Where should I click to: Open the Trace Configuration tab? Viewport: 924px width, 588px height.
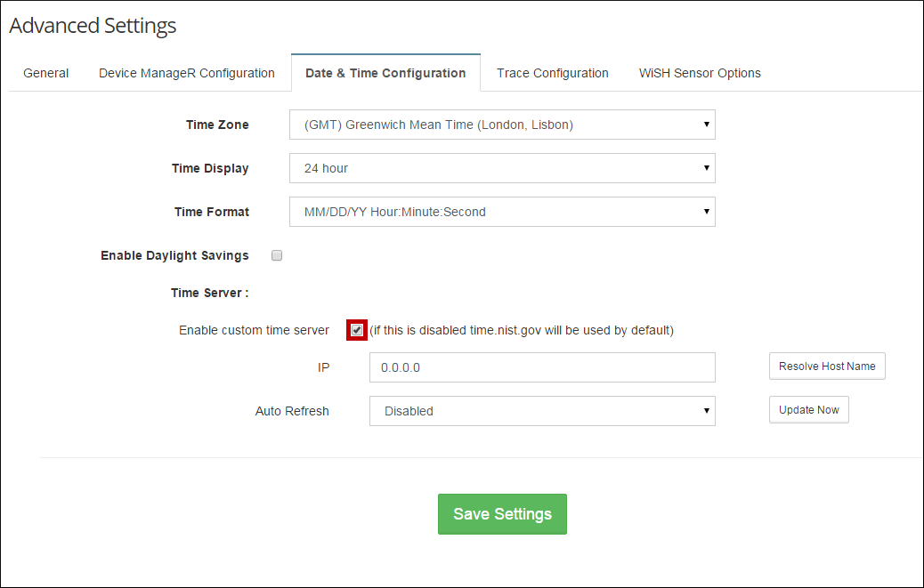[552, 73]
